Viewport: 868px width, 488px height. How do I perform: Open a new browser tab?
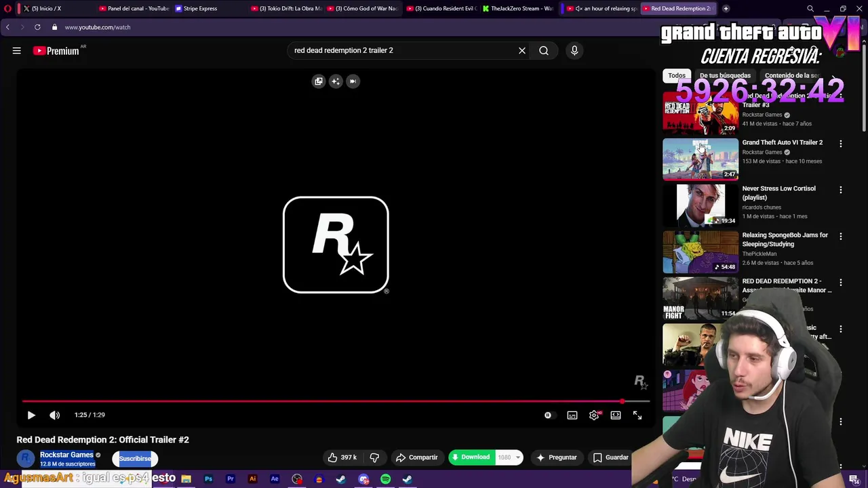coord(726,9)
